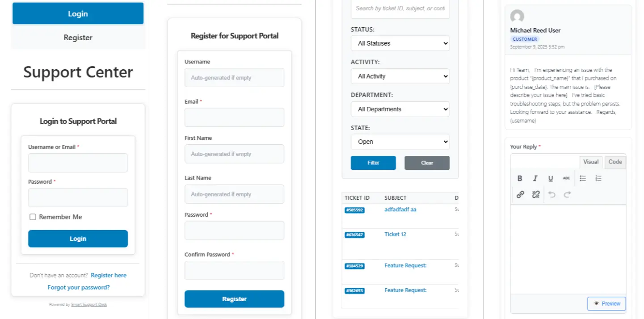Viewport: 644px width, 319px height.
Task: Open the Forgot your password link
Action: 78,287
